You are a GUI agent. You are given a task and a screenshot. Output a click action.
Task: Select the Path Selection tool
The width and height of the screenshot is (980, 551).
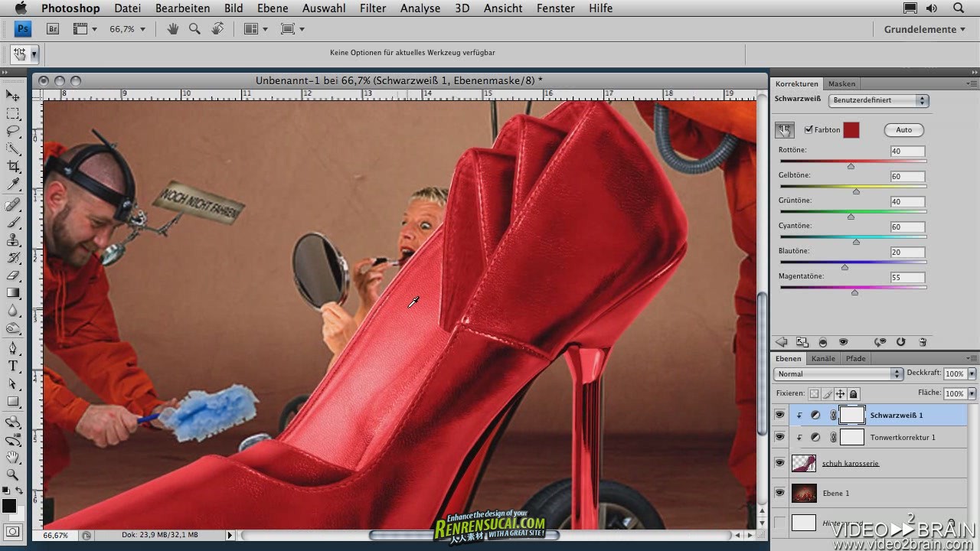tap(13, 383)
